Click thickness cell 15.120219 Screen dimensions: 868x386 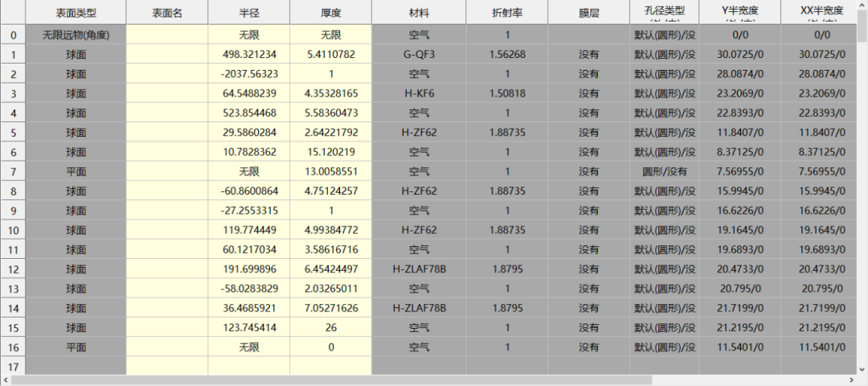330,152
